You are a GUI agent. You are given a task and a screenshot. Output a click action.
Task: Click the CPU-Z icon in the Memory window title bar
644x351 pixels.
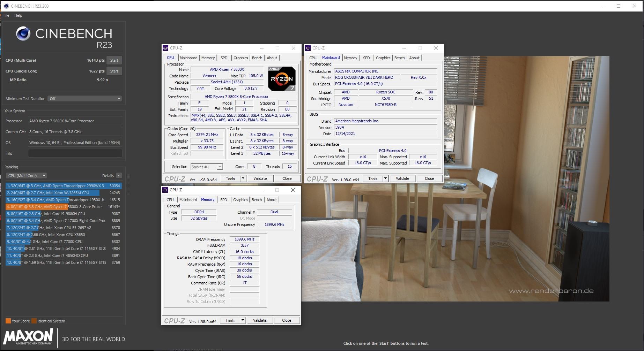(165, 190)
